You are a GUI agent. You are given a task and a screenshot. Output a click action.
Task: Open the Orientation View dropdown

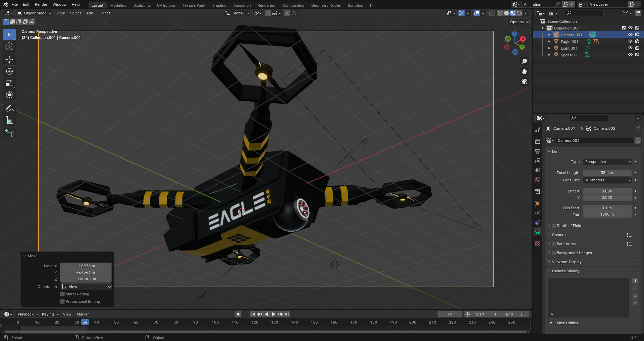tap(86, 287)
